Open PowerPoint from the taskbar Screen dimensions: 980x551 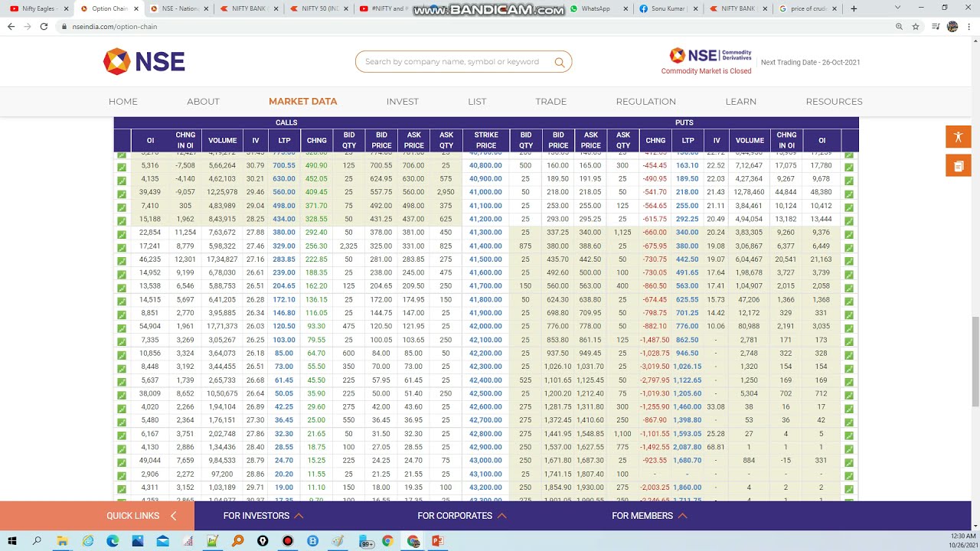437,541
